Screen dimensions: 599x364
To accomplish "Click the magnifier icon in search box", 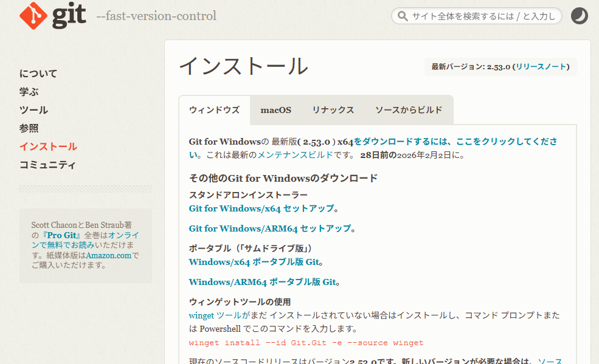I will point(402,16).
